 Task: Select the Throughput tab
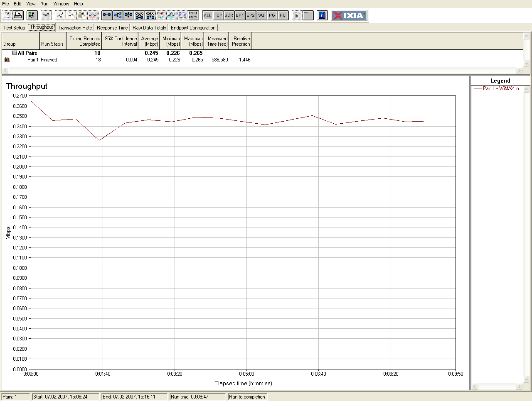click(x=42, y=27)
